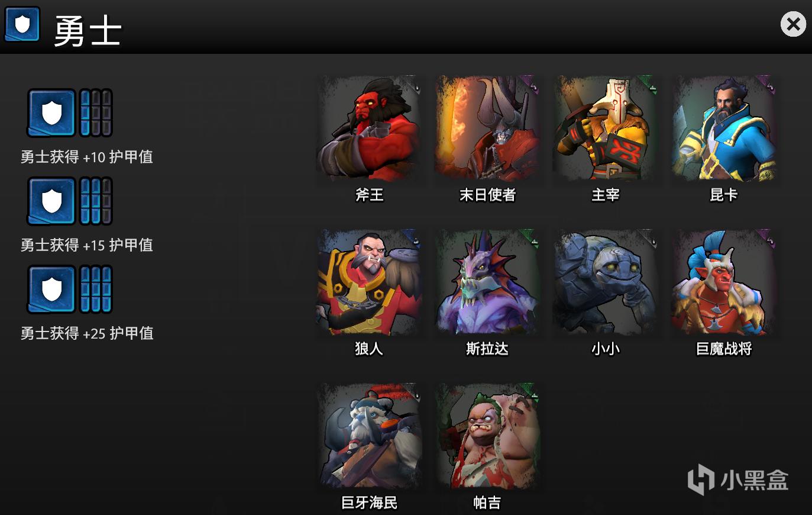Click the unit count bars beside +10 armor
This screenshot has height=515, width=812.
coord(96,112)
